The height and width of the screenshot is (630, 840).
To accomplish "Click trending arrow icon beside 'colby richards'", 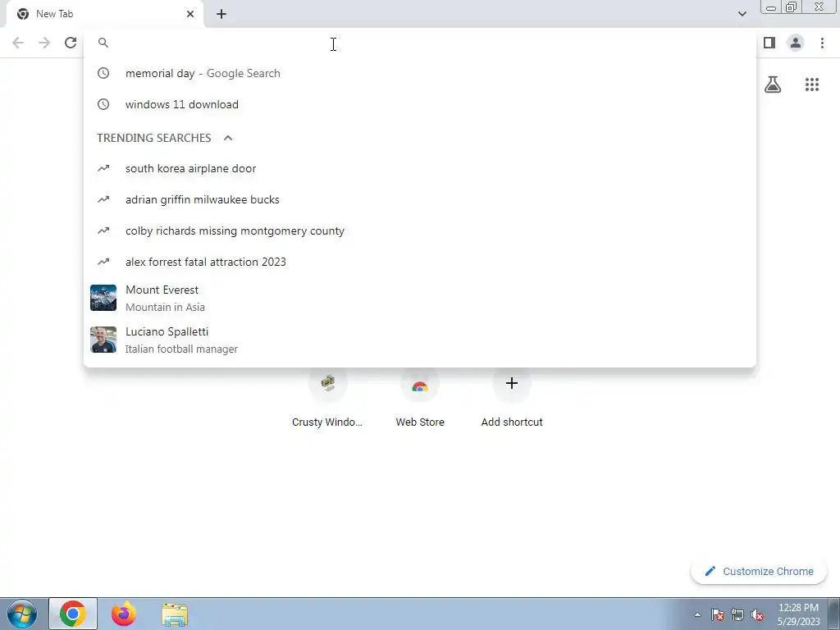I will click(103, 231).
